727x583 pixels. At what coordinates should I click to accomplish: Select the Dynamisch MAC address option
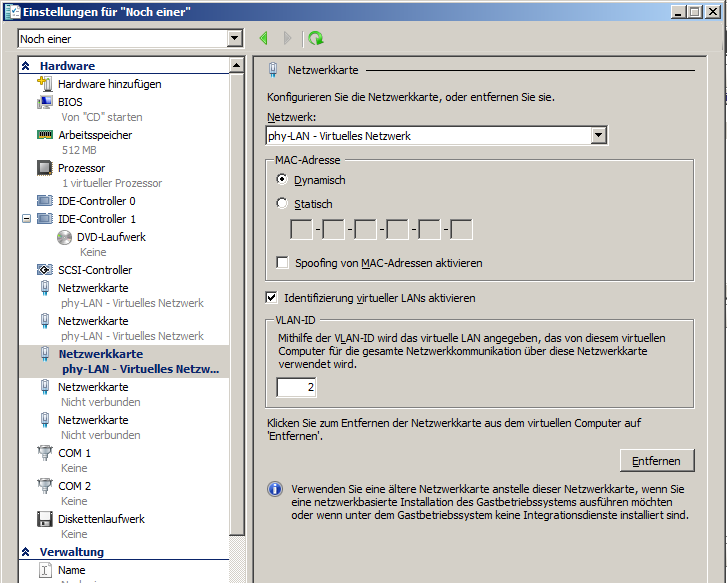click(281, 179)
